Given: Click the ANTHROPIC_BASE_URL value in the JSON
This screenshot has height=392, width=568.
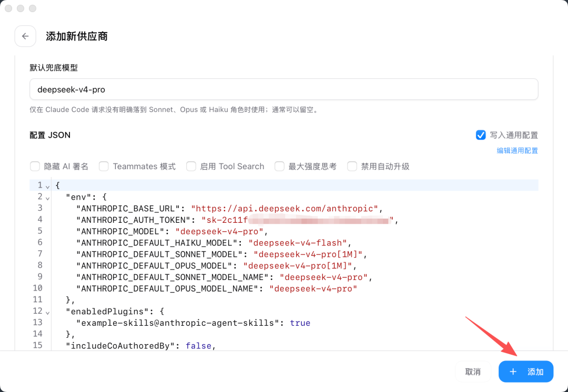Looking at the screenshot, I should point(285,209).
